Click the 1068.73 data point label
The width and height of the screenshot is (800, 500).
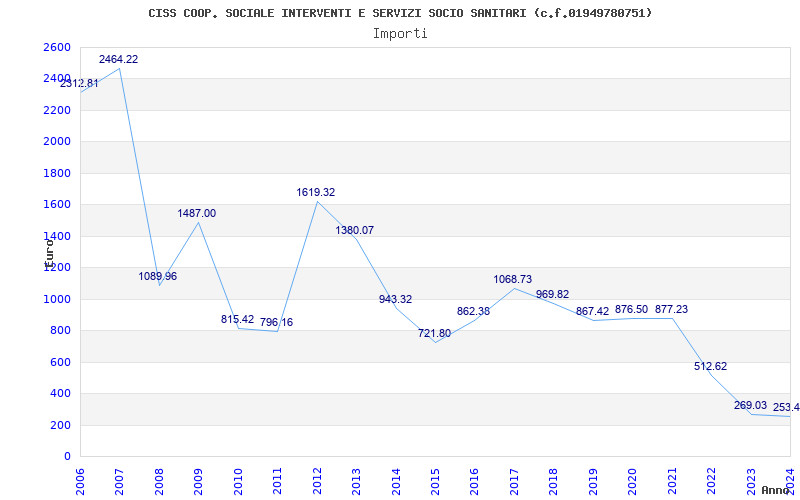pyautogui.click(x=513, y=280)
